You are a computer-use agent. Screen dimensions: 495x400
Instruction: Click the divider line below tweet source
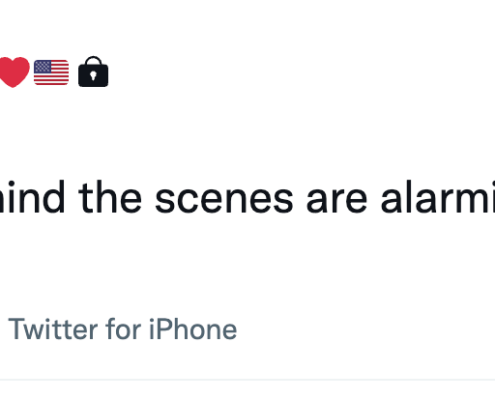tap(247, 379)
